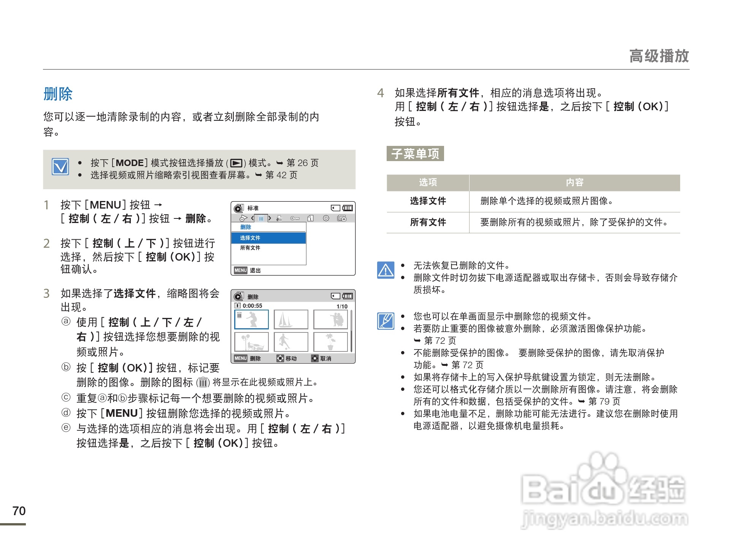This screenshot has width=733, height=560.
Task: Click the right chevron beside delete tab
Action: [x=270, y=218]
